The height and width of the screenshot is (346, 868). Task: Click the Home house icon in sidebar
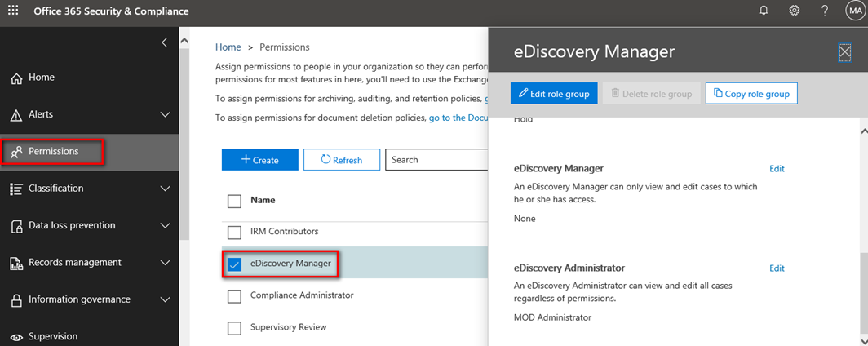[16, 78]
